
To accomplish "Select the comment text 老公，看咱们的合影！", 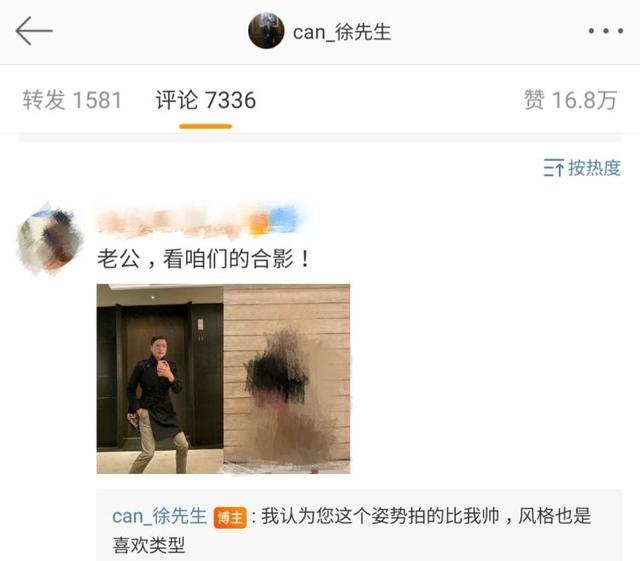I will pyautogui.click(x=204, y=259).
